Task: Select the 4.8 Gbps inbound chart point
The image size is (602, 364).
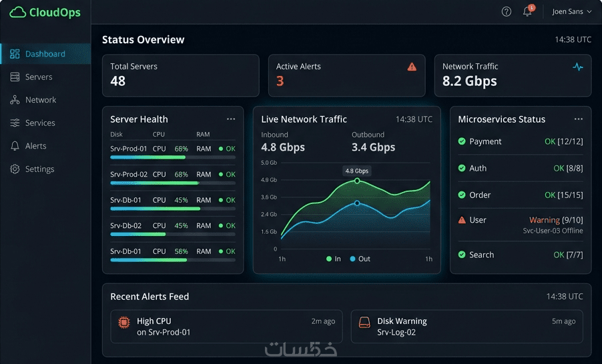Action: [x=357, y=181]
